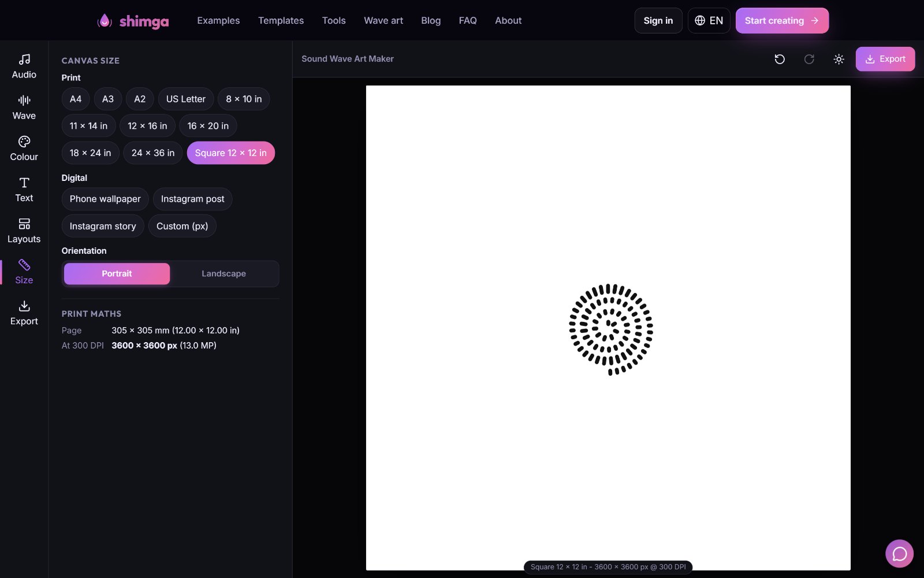Open the Layouts sidebar panel
The image size is (924, 578).
click(24, 231)
